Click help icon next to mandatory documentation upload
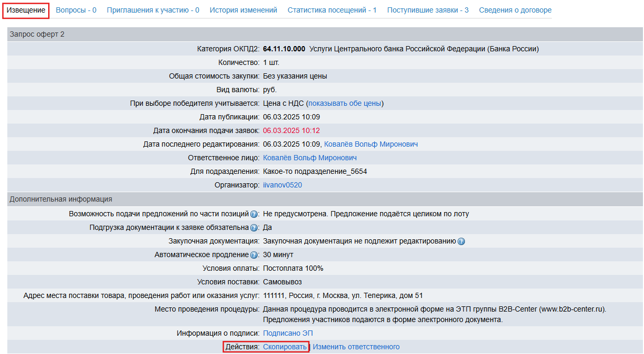 pyautogui.click(x=254, y=228)
